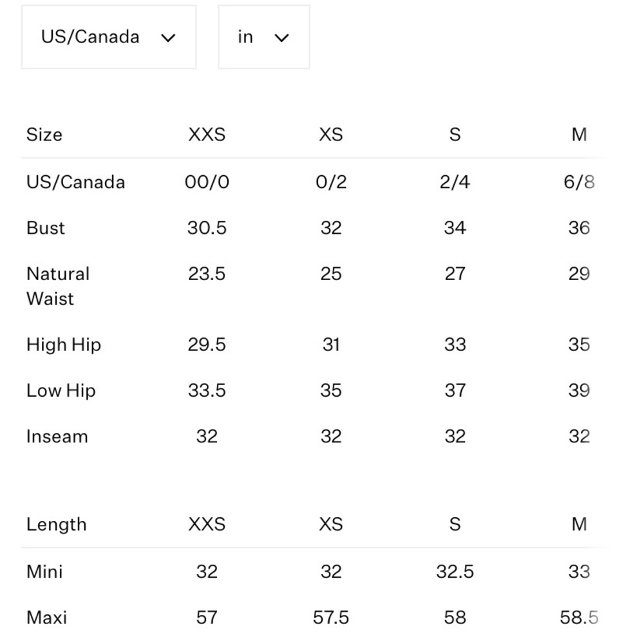Click the Size header label
The height and width of the screenshot is (644, 644).
point(44,135)
